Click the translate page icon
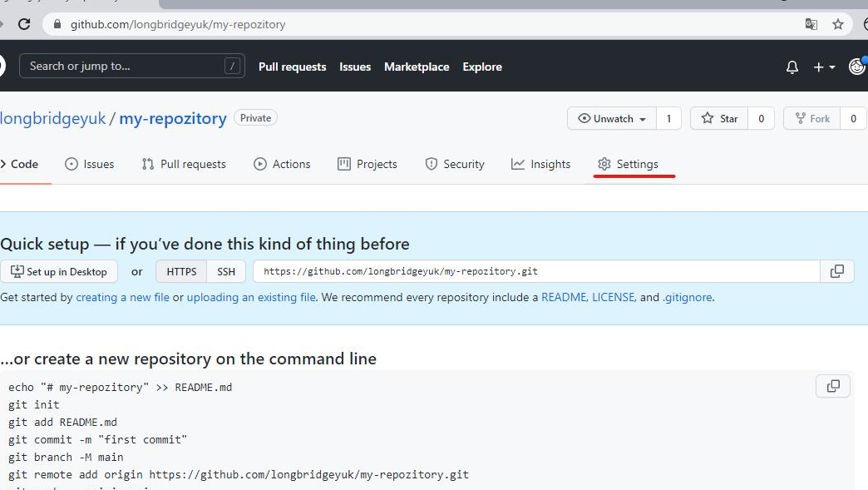This screenshot has width=868, height=490. click(x=811, y=24)
